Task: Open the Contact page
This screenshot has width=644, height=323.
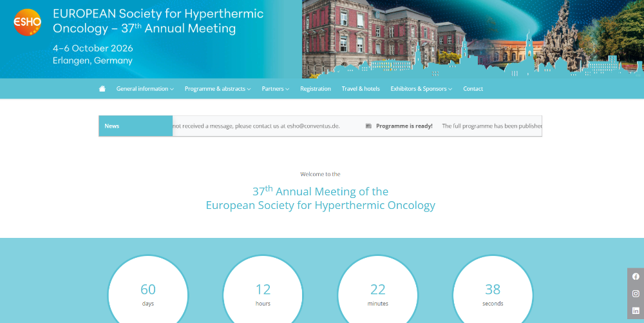Action: (473, 89)
